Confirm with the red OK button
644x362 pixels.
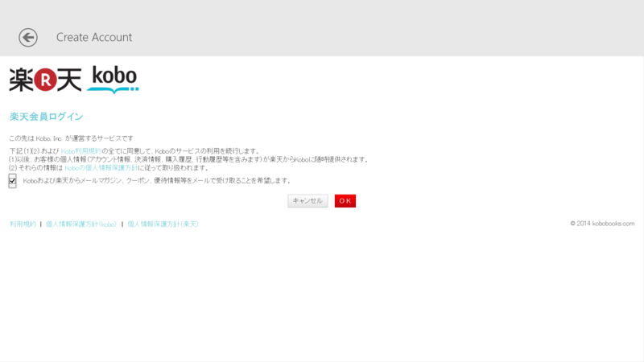345,200
